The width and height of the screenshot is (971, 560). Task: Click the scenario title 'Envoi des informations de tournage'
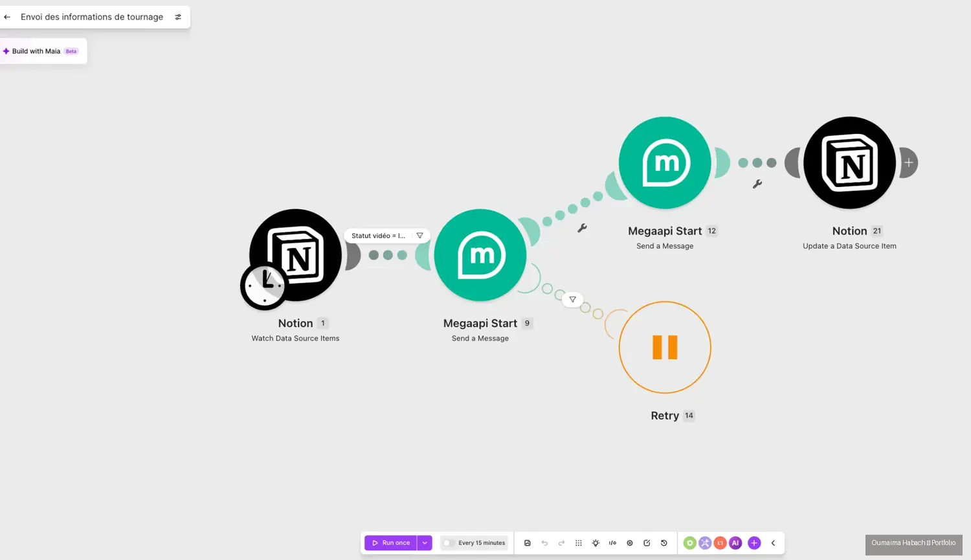[92, 17]
